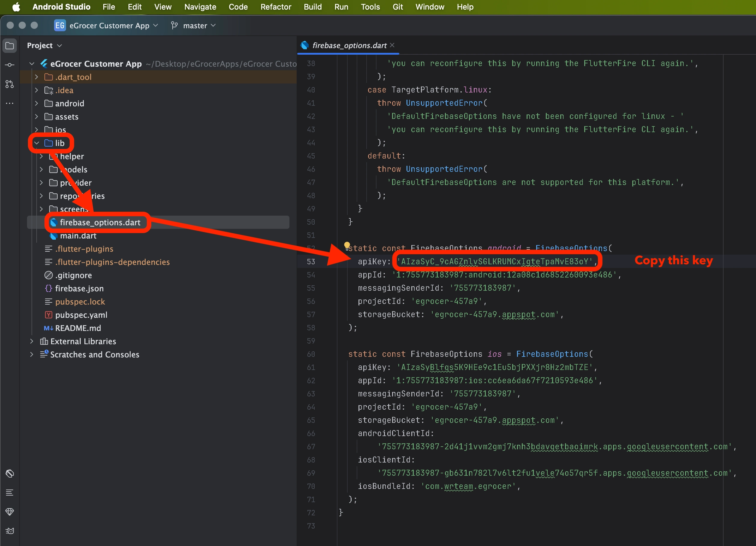
Task: Open the Commit tool window icon
Action: click(x=10, y=65)
